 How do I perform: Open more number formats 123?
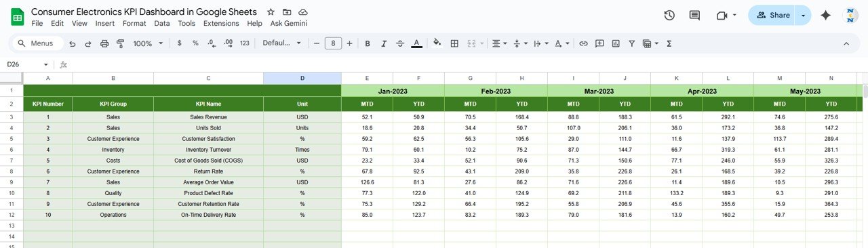coord(245,43)
